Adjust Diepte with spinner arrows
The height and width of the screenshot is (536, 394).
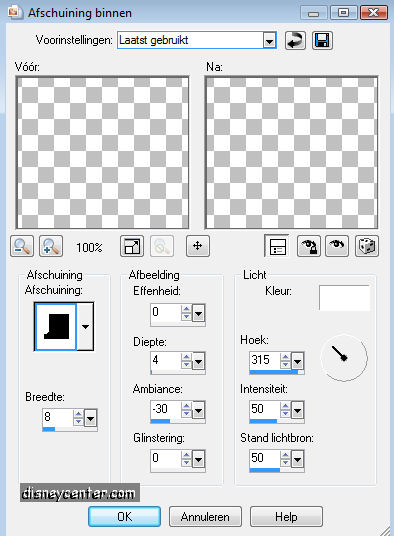187,361
